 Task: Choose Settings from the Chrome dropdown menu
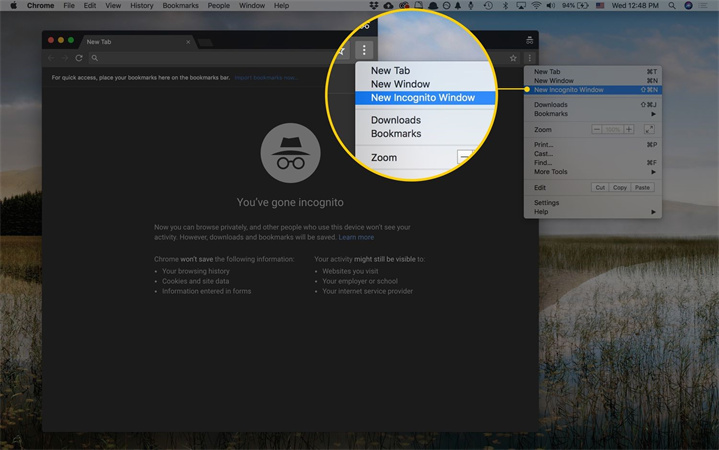(x=547, y=203)
